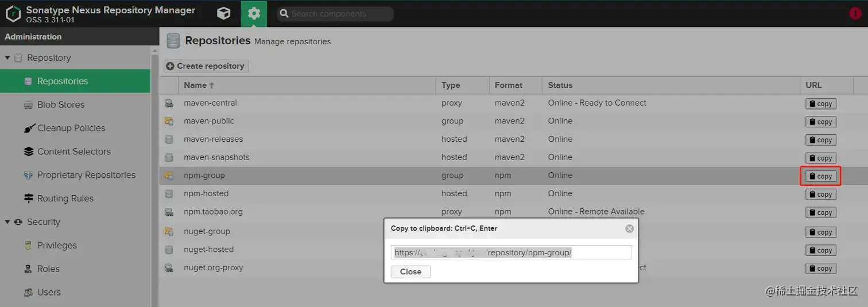Copy URL of nuget-group repository
The width and height of the screenshot is (868, 307).
[x=821, y=232]
